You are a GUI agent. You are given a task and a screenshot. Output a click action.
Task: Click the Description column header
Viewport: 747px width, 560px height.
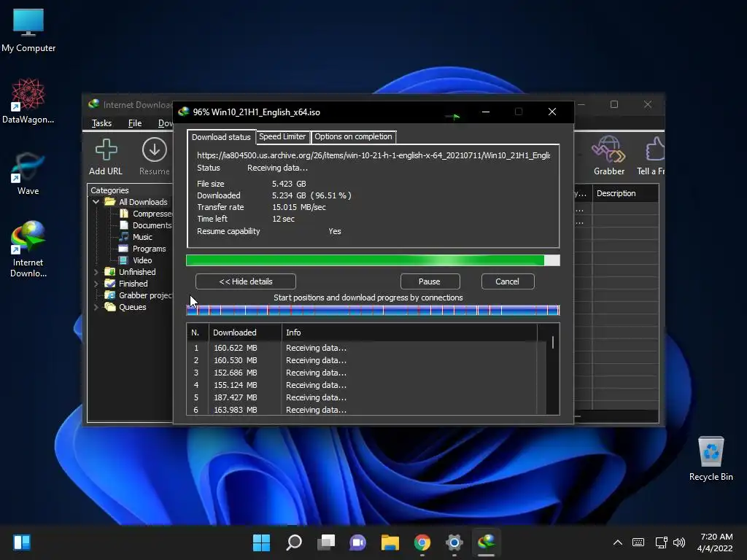click(x=625, y=193)
